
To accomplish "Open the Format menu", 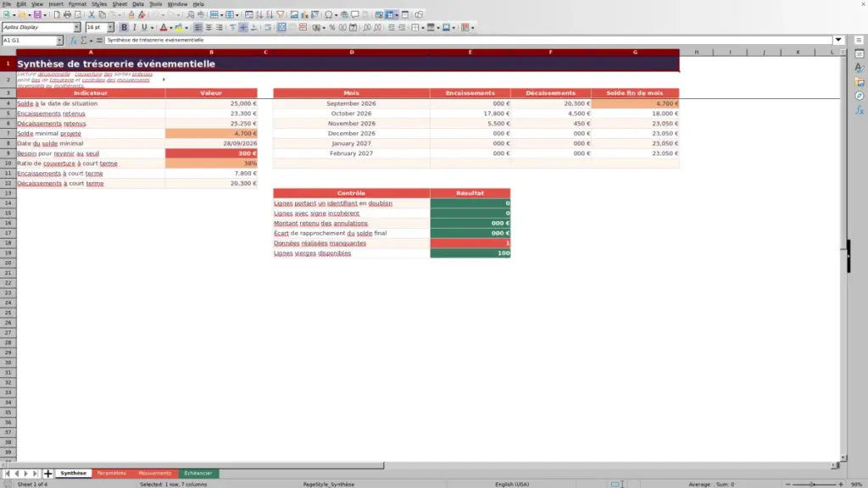I will point(77,4).
